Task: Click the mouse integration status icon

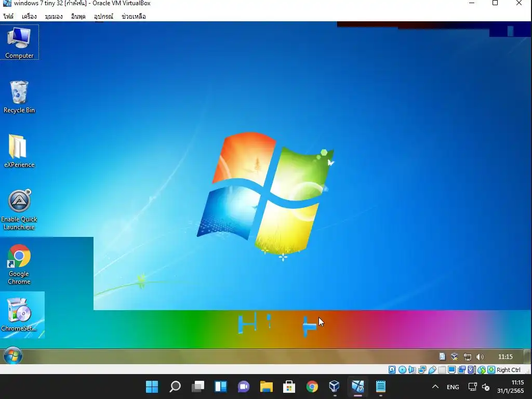Action: click(x=481, y=370)
